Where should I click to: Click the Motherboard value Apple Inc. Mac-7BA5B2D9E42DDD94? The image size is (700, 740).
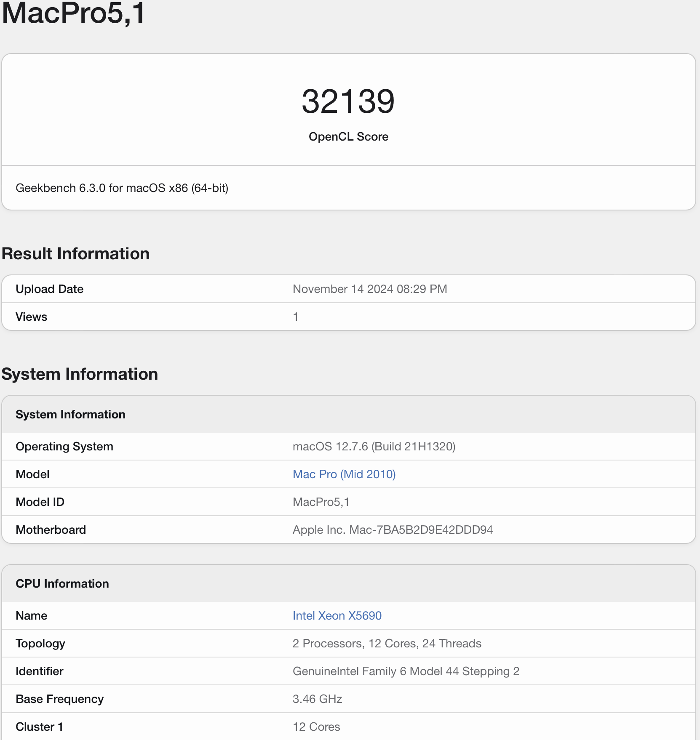(392, 530)
